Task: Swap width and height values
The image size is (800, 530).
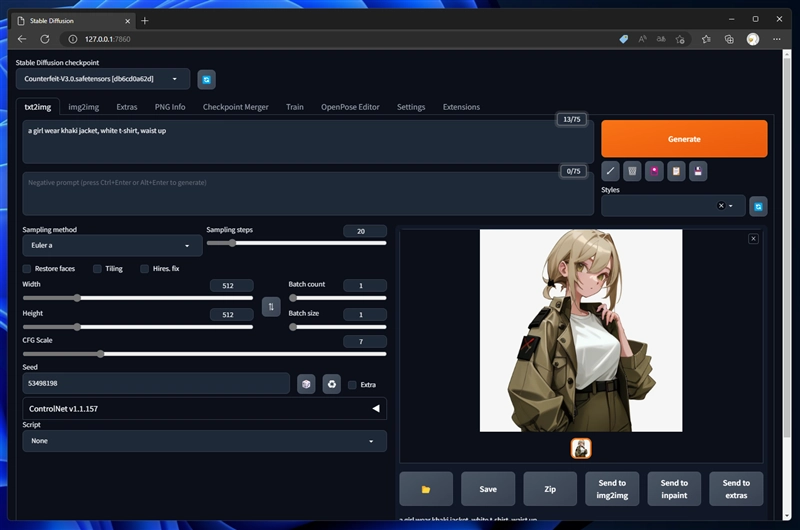Action: pyautogui.click(x=270, y=307)
